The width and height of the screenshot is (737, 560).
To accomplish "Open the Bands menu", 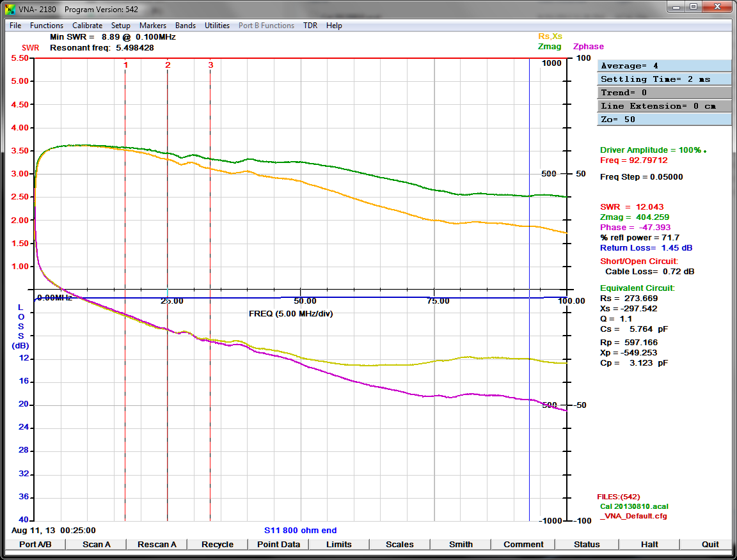I will 186,26.
